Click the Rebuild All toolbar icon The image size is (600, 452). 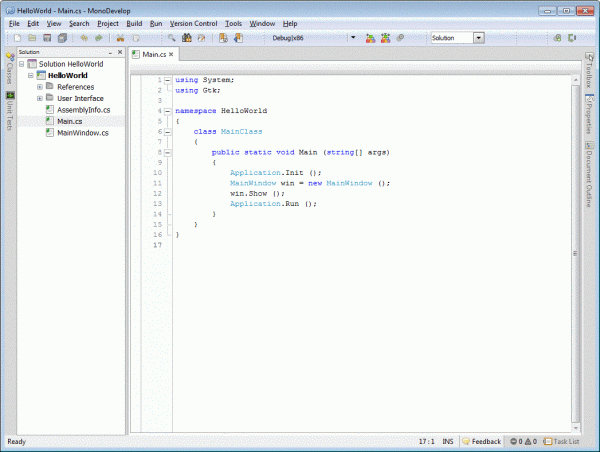(x=385, y=38)
